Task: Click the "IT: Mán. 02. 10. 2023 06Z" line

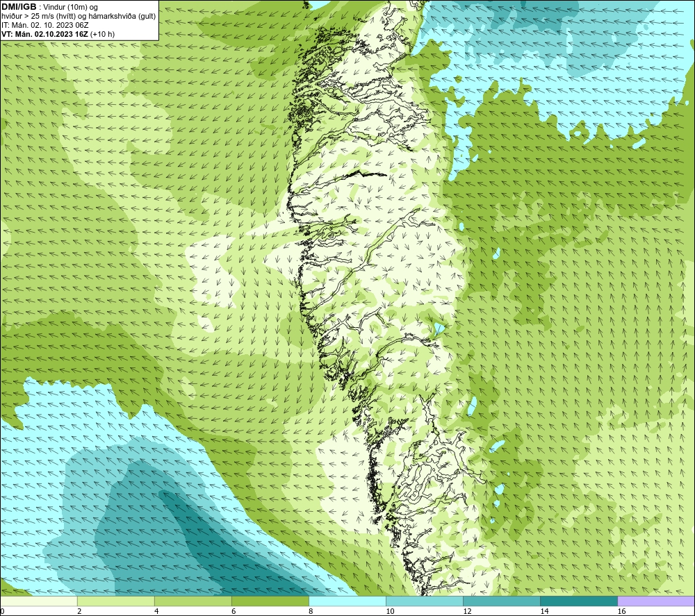Action: 44,25
